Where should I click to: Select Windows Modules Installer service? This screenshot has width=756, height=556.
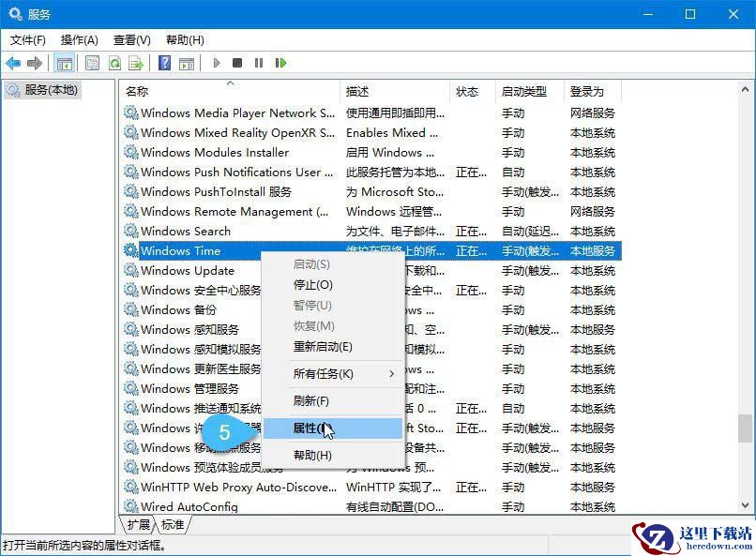coord(370,152)
